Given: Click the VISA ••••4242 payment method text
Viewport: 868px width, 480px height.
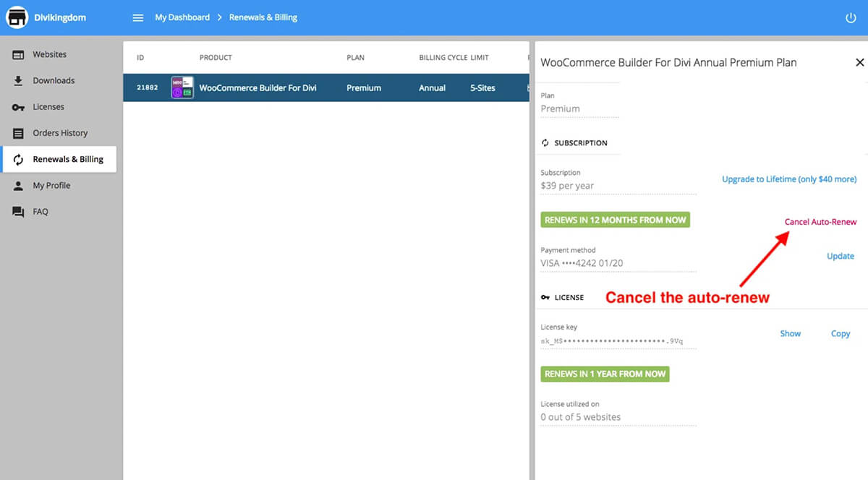Looking at the screenshot, I should coord(582,263).
